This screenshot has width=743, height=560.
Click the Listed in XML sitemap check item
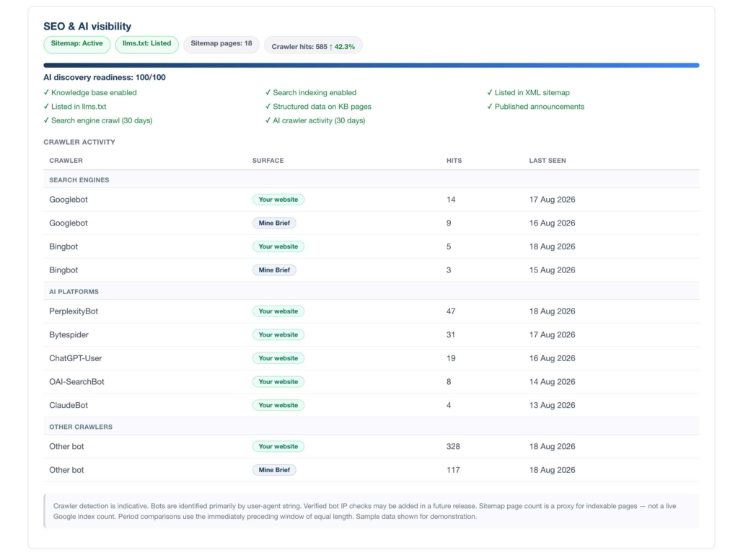[528, 93]
